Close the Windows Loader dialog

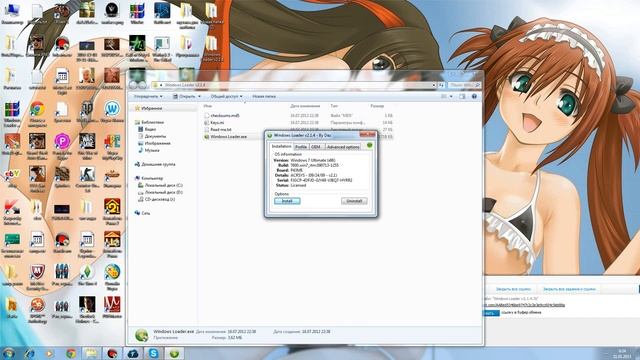point(367,134)
